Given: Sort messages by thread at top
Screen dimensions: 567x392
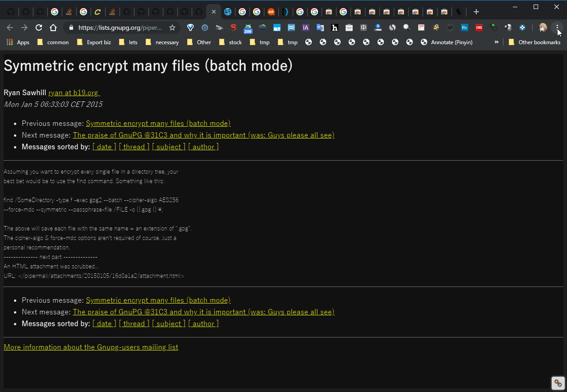Looking at the screenshot, I should tap(134, 147).
